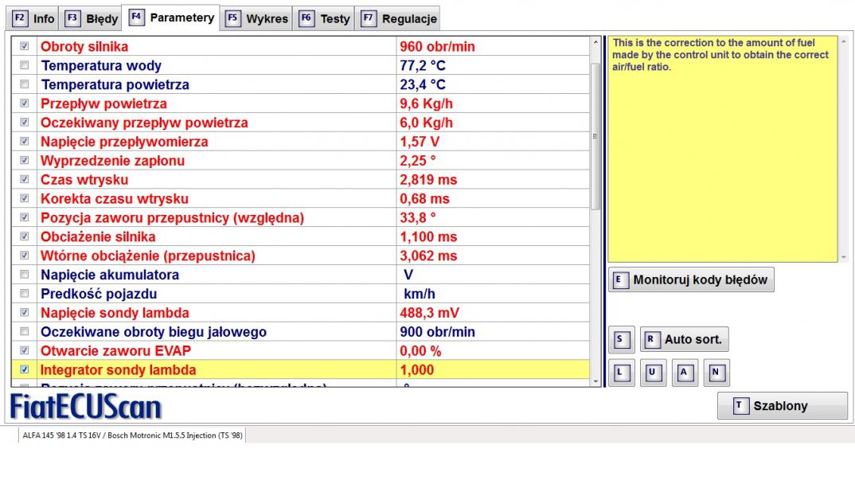Image resolution: width=855 pixels, height=504 pixels.
Task: Uncheck Pozycja zaworu przepustnicy (względna) checkbox
Action: point(25,217)
